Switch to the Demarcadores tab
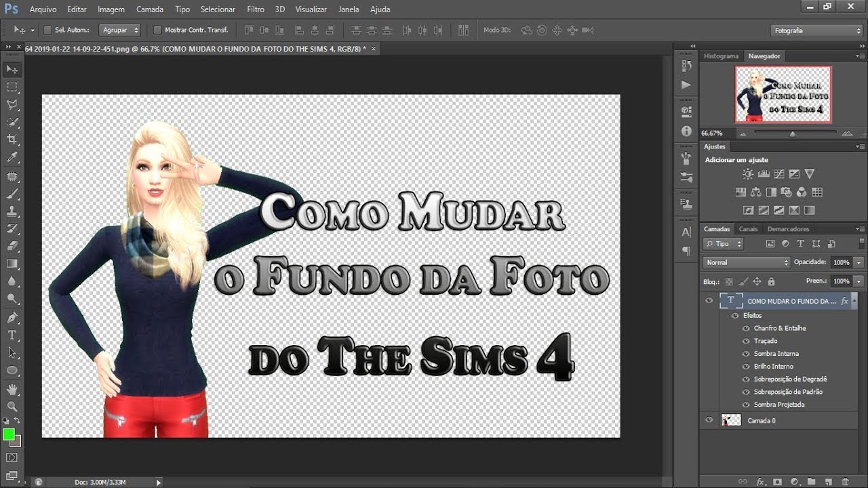This screenshot has width=868, height=488. point(788,229)
